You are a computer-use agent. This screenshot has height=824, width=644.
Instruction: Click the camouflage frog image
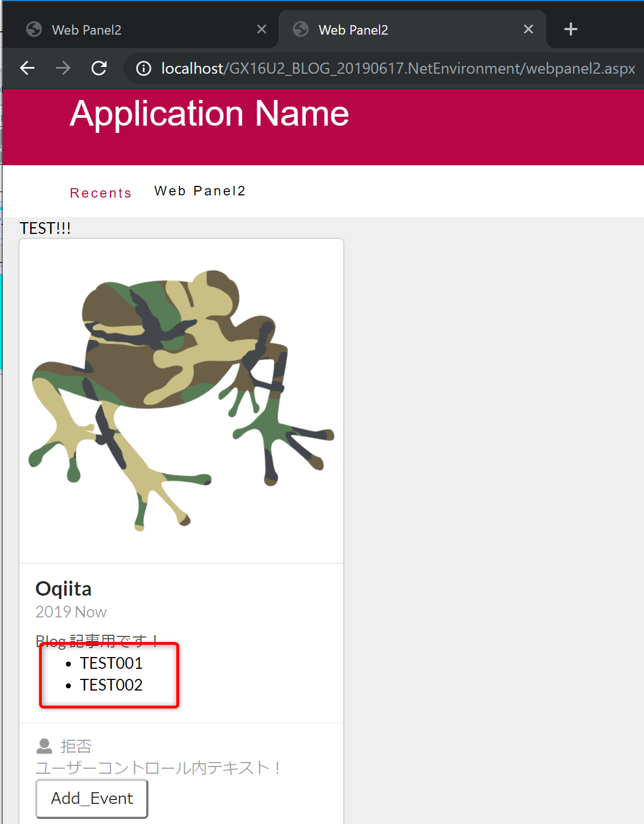coord(181,400)
